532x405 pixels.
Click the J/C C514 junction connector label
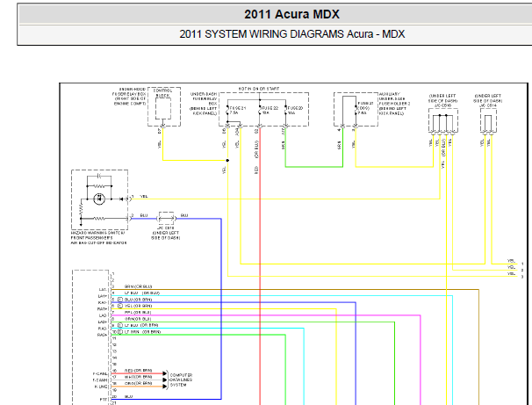(488, 105)
